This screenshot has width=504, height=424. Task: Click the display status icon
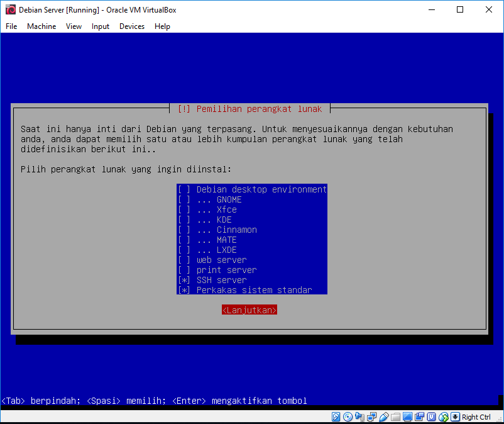click(408, 417)
